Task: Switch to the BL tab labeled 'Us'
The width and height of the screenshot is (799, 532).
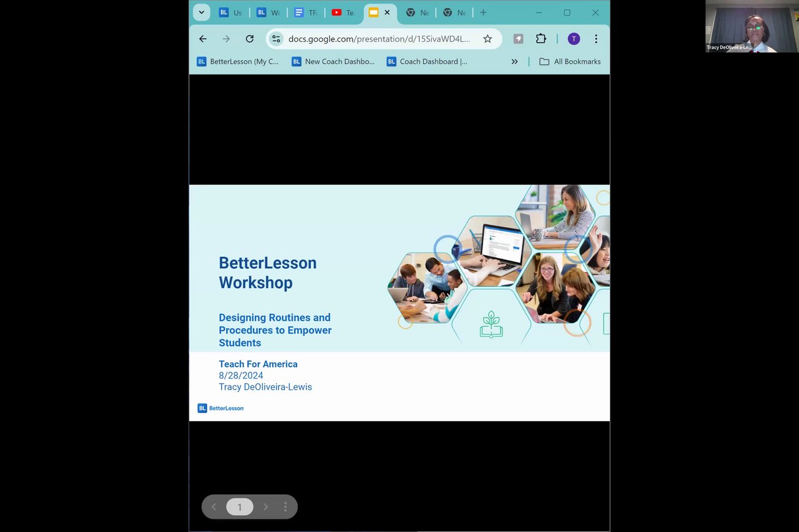Action: click(x=231, y=12)
